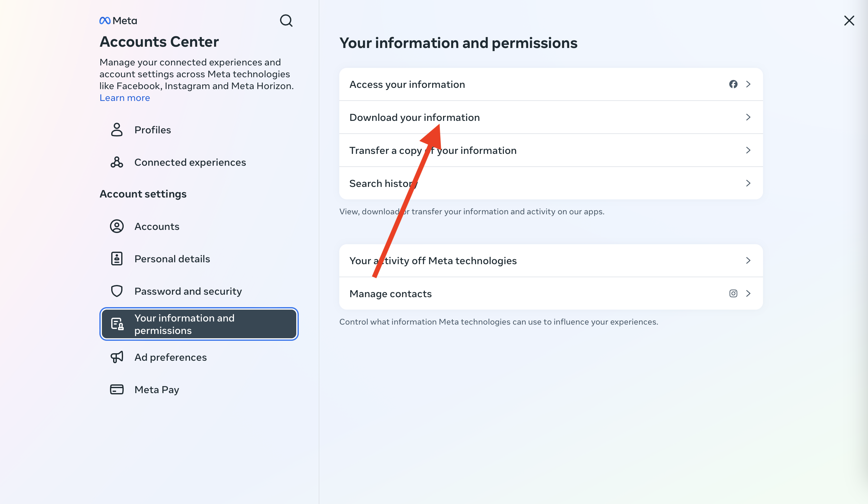Click the Password and security shield icon
The width and height of the screenshot is (868, 504).
[117, 291]
